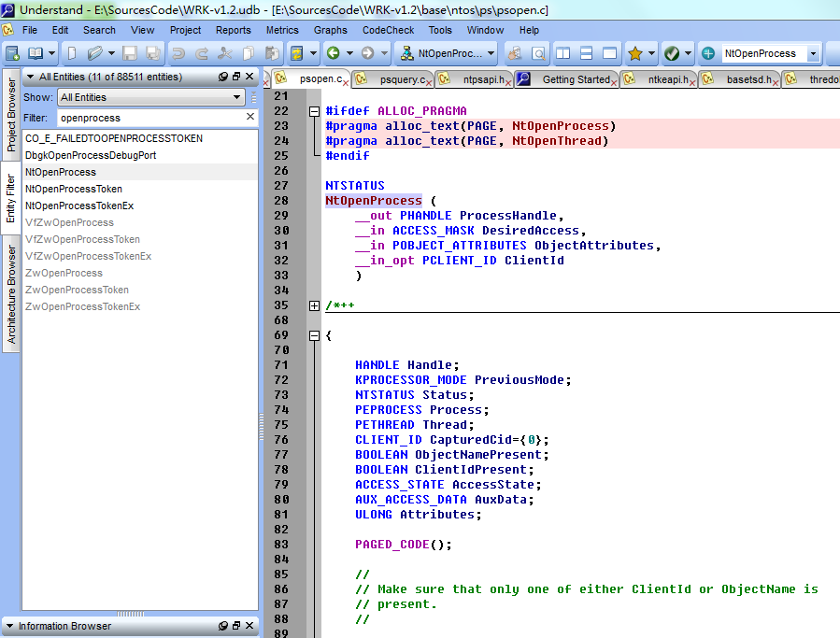The image size is (840, 638).
Task: Open the Metrics menu
Action: point(282,30)
